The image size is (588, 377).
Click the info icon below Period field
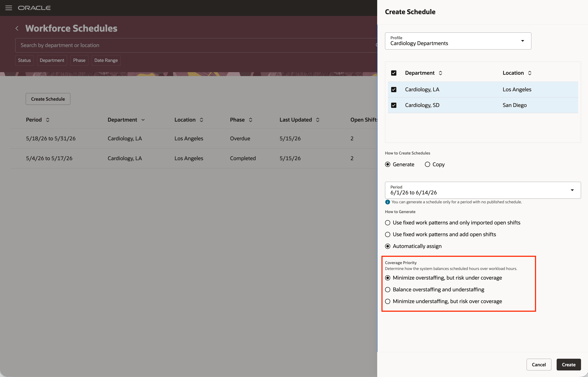387,202
